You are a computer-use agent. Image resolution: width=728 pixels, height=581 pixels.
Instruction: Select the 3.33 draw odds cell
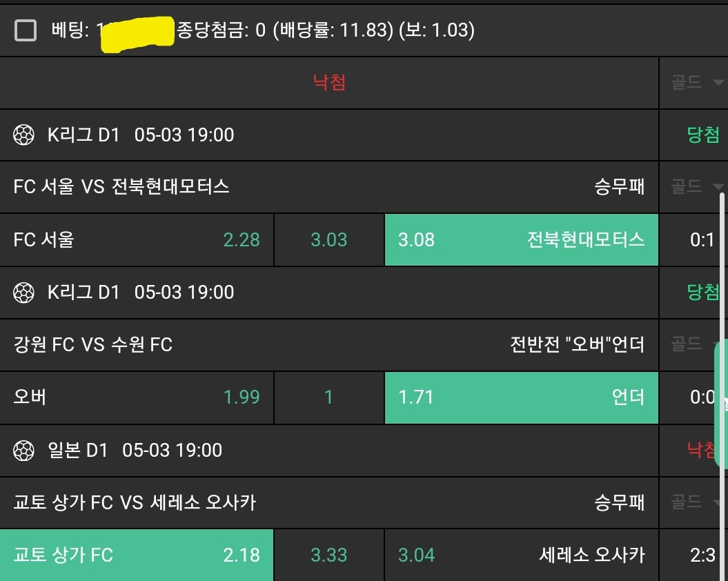[x=328, y=555]
